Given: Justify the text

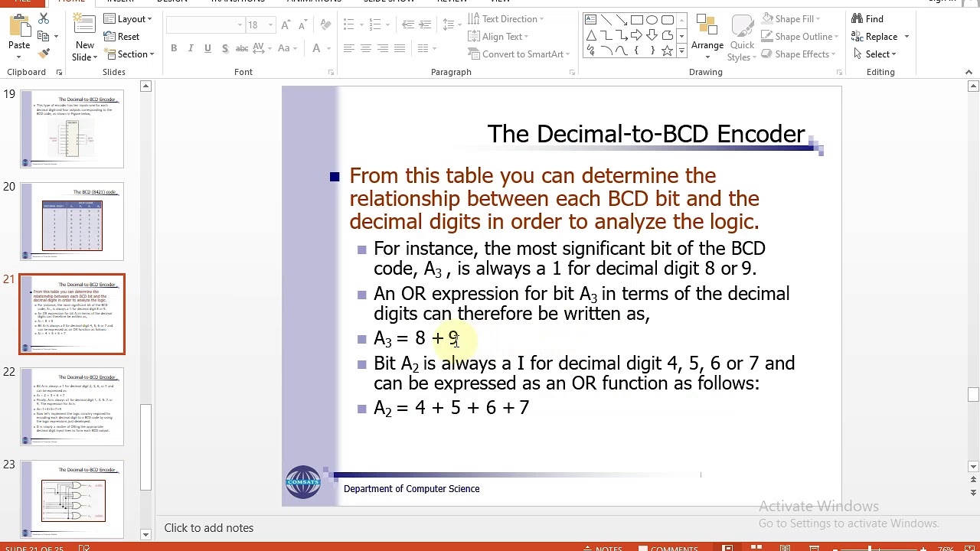Looking at the screenshot, I should [x=400, y=48].
